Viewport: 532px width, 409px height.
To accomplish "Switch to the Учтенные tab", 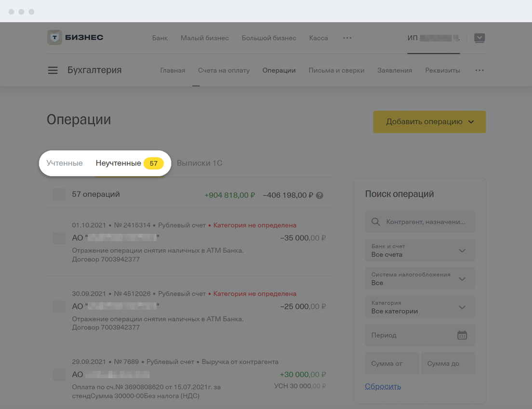I will click(x=65, y=163).
